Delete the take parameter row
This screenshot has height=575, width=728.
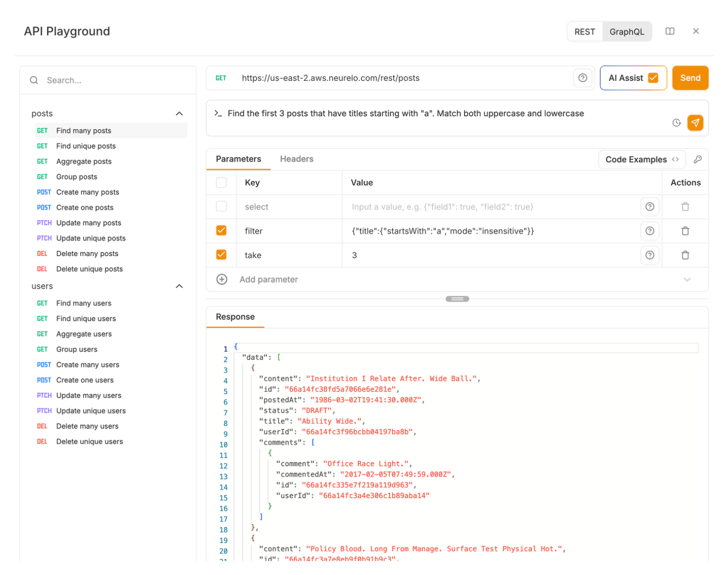point(685,255)
